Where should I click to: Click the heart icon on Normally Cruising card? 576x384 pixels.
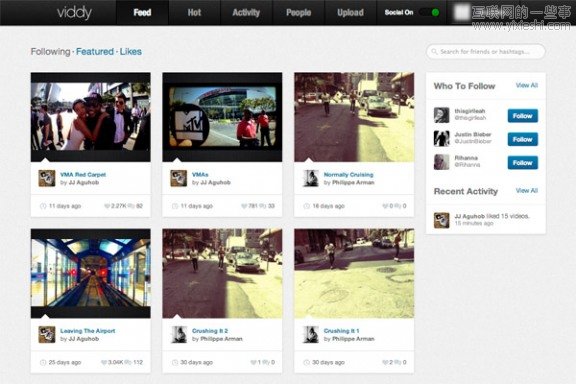385,206
